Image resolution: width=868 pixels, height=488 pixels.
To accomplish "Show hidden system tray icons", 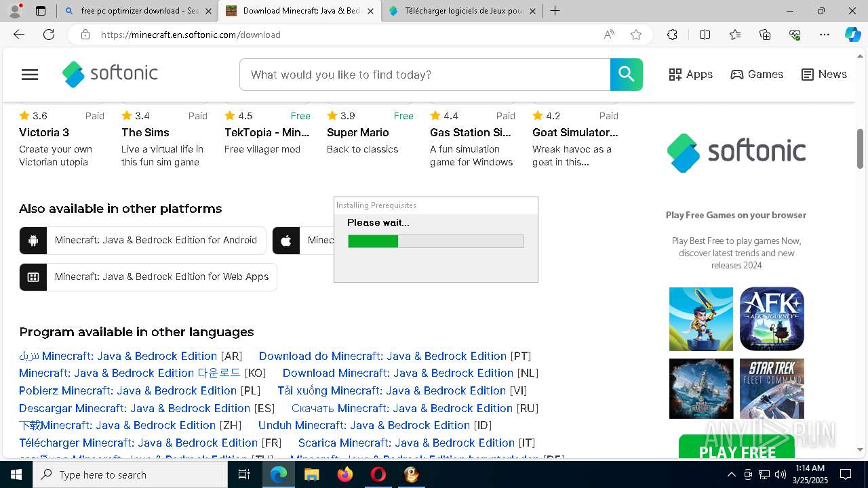I will (x=731, y=474).
